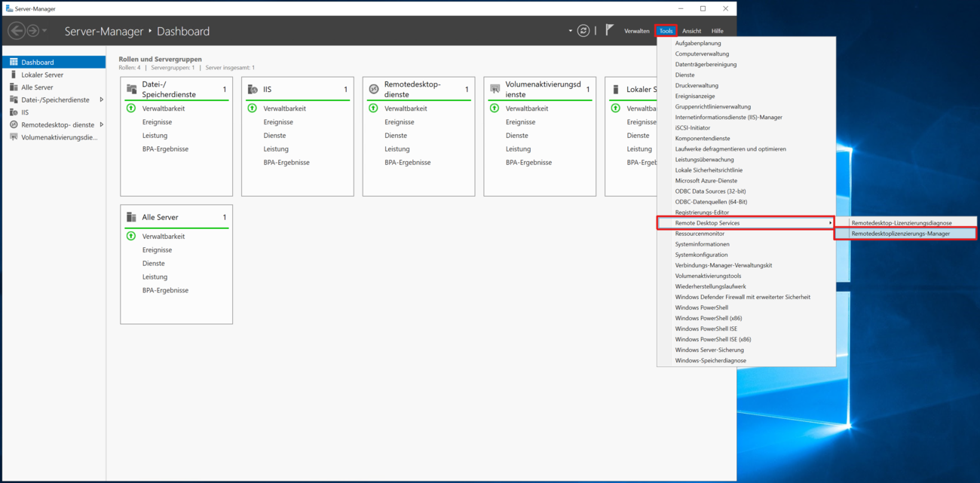Click the refresh icon in header
This screenshot has height=483, width=980.
583,31
